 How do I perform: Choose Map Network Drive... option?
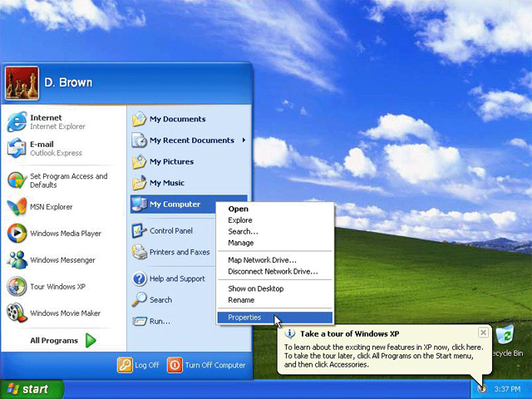click(275, 260)
